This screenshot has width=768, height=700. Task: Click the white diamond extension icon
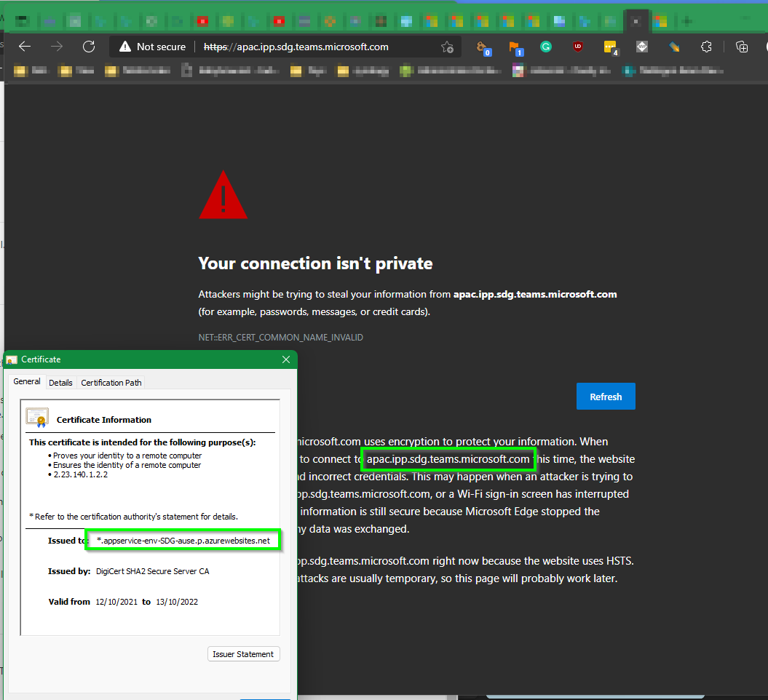641,47
